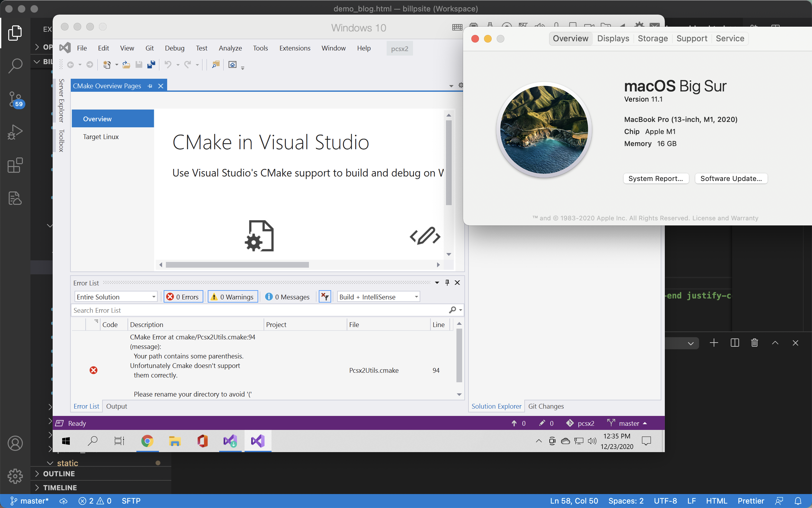Viewport: 812px width, 508px height.
Task: Open Office icon on Windows taskbar
Action: (203, 441)
